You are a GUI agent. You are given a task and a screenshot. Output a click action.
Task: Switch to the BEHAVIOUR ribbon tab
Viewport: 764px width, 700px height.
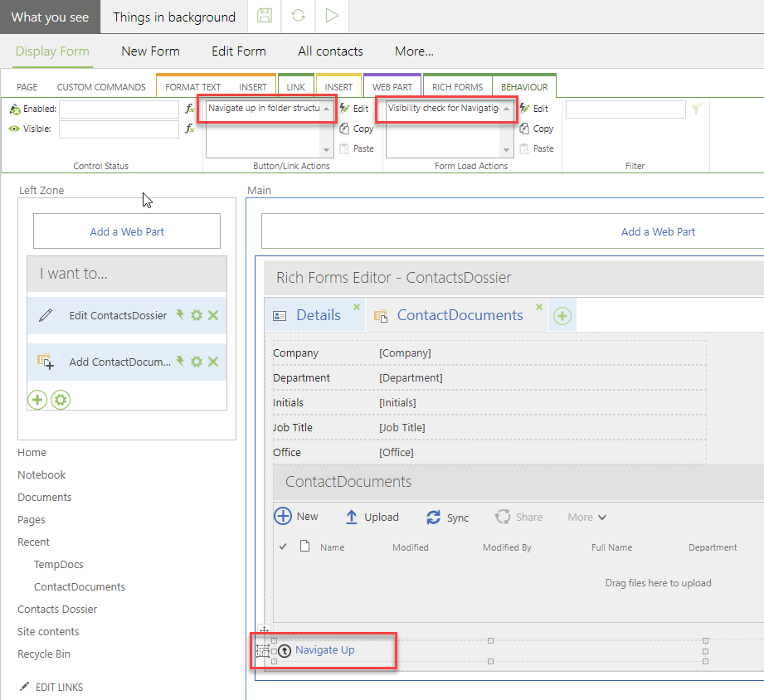523,87
